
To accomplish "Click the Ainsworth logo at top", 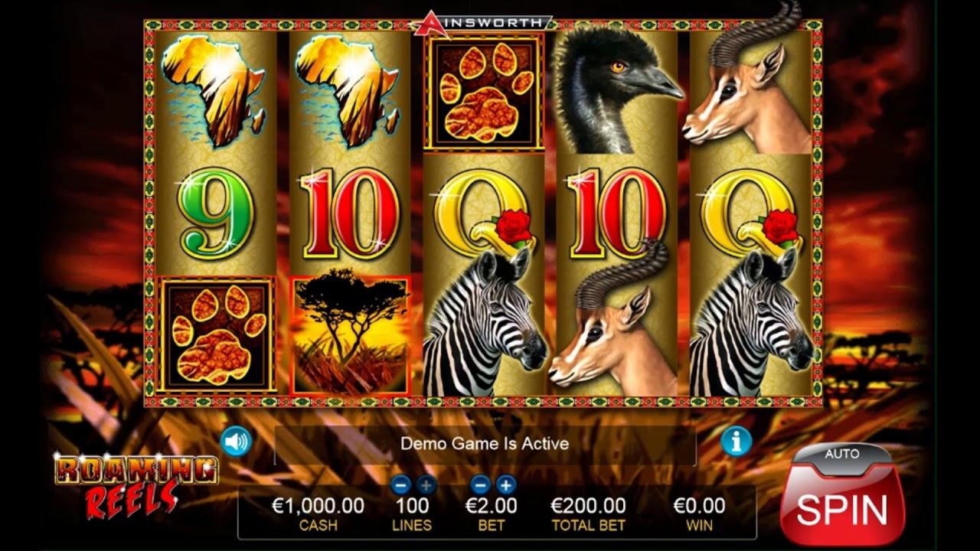I will click(482, 23).
